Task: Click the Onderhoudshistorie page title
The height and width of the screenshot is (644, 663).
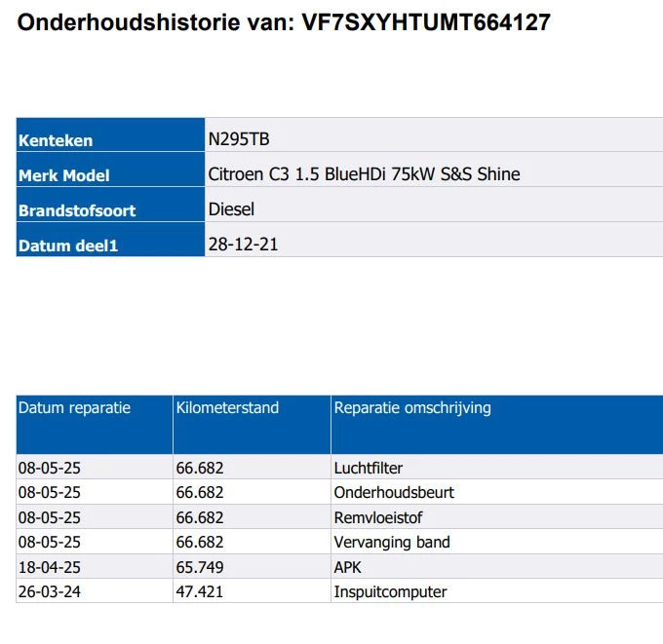Action: 284,22
